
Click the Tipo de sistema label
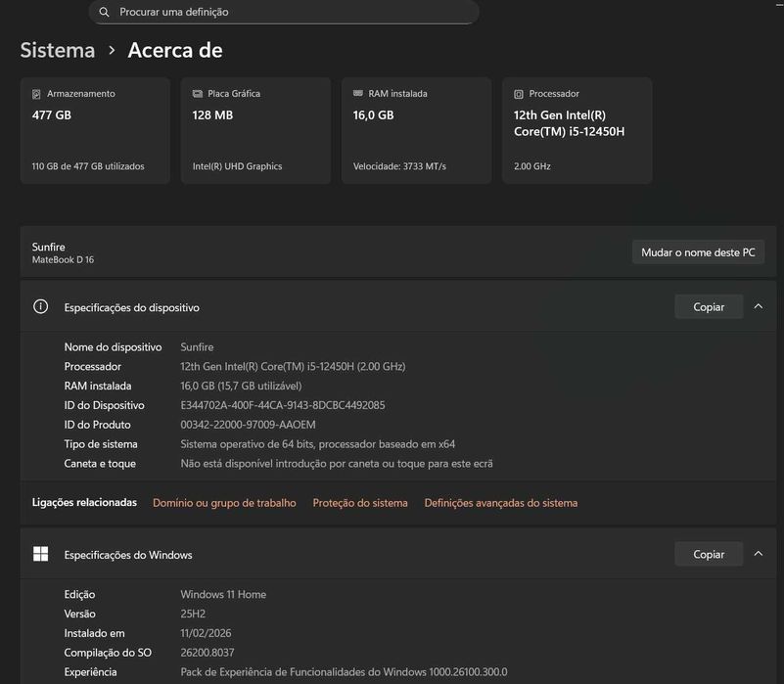101,444
